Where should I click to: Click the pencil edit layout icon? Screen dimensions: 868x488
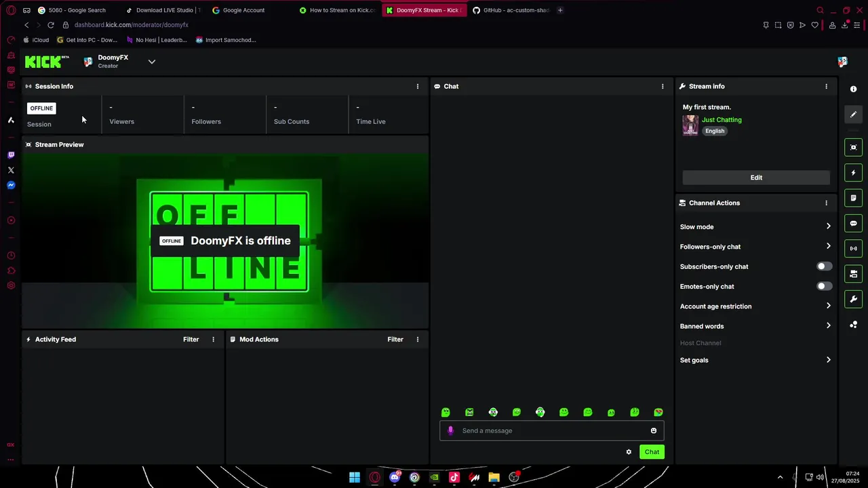[x=854, y=115]
